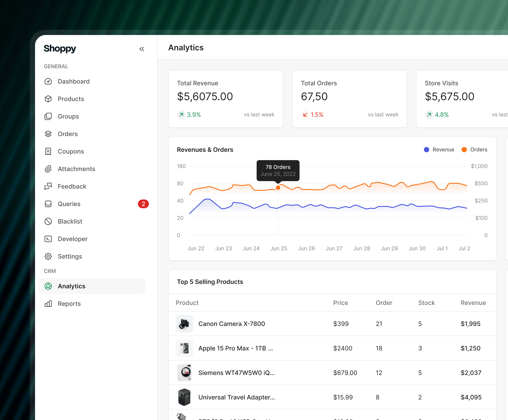
Task: Click the Top 5 Selling Products heading
Action: pyautogui.click(x=210, y=282)
